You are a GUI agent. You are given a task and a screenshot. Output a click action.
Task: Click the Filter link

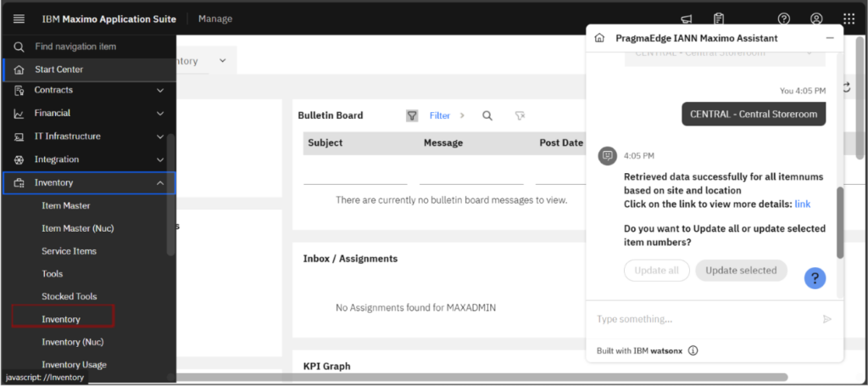pyautogui.click(x=440, y=115)
